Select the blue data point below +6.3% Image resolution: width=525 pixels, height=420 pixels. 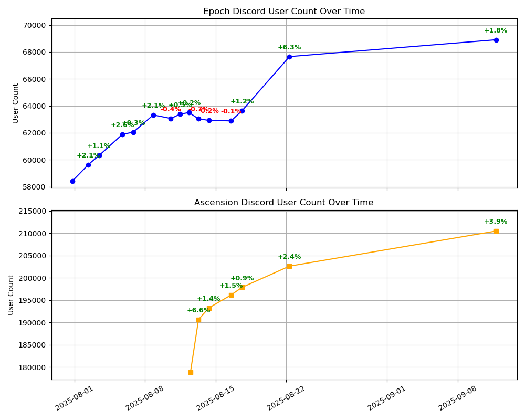point(290,57)
